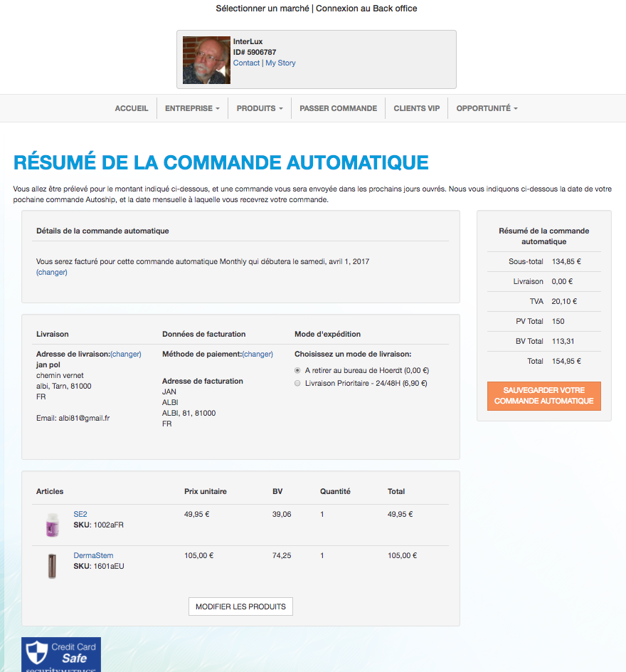Click the TVA value '20,10 €'
This screenshot has width=626, height=672.
tap(564, 301)
